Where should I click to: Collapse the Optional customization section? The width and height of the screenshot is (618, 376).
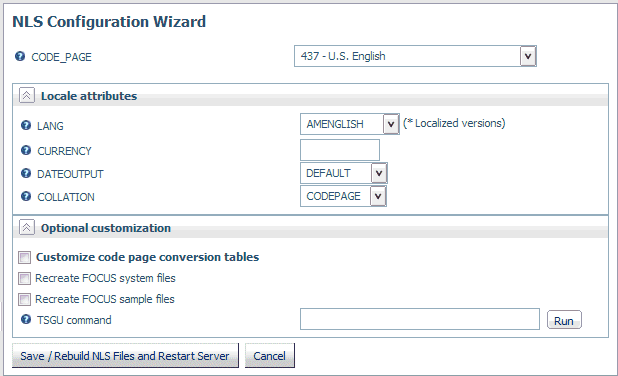coord(27,227)
